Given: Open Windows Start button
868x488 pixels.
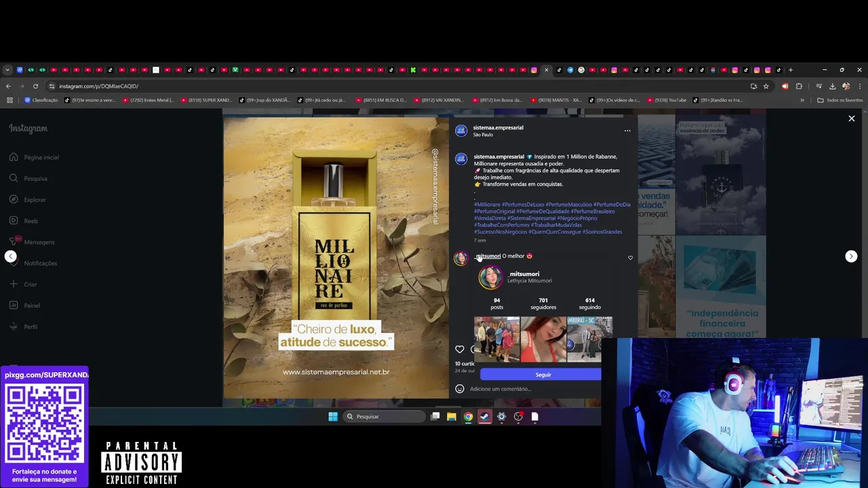Looking at the screenshot, I should 333,417.
